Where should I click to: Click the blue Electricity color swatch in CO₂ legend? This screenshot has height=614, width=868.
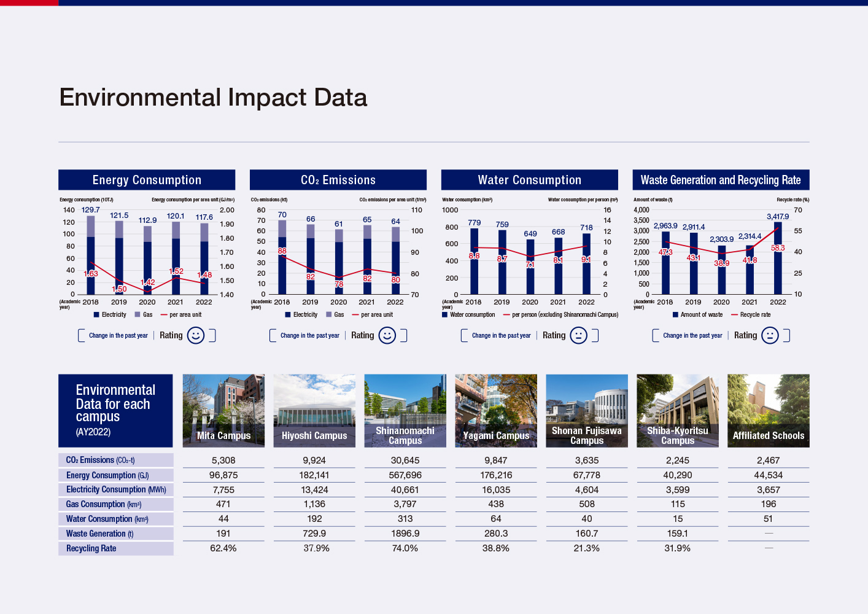tap(287, 314)
